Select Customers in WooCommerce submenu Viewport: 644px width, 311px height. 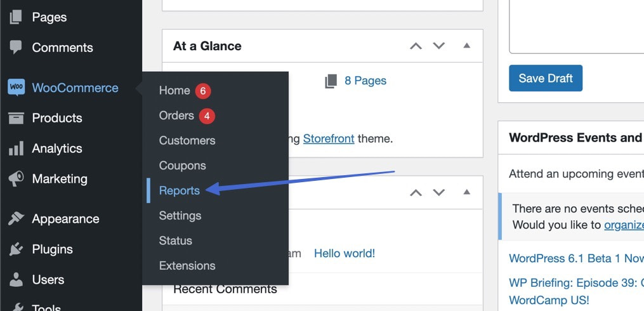(187, 140)
